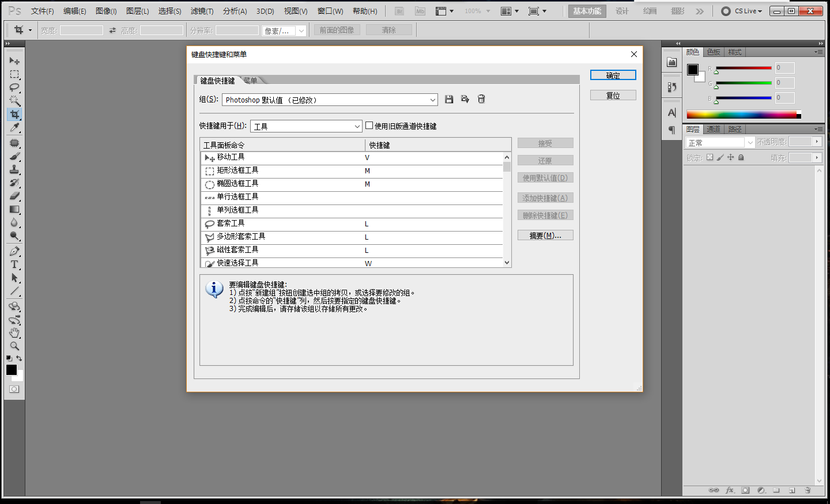
Task: Open the Layers panel options menu
Action: (x=818, y=129)
